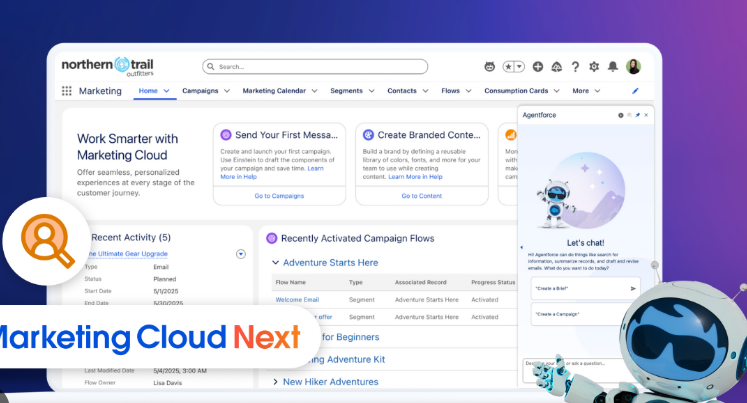The height and width of the screenshot is (403, 747).
Task: Click the Go to Content link
Action: (422, 196)
